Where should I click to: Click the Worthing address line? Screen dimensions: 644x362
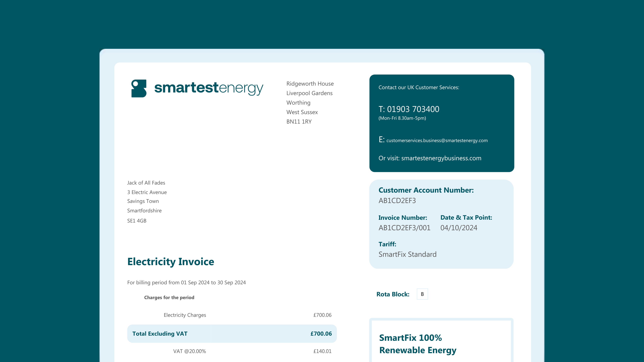[x=298, y=103]
